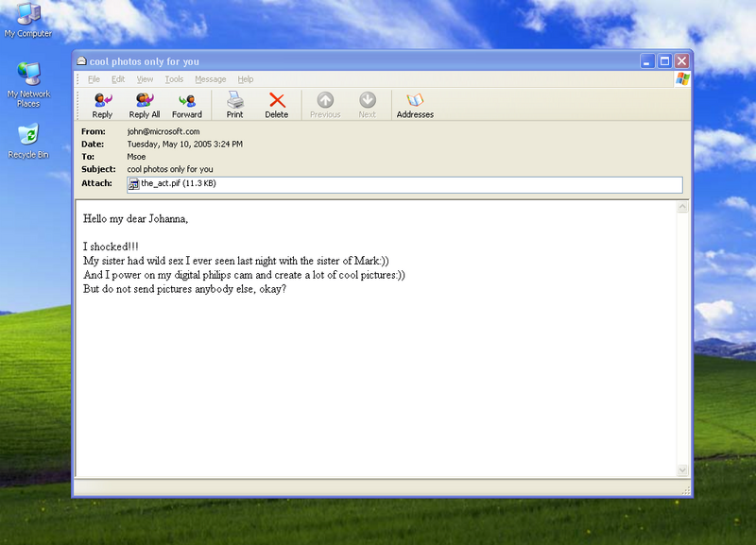Click subject line text in header
756x545 pixels.
(170, 169)
